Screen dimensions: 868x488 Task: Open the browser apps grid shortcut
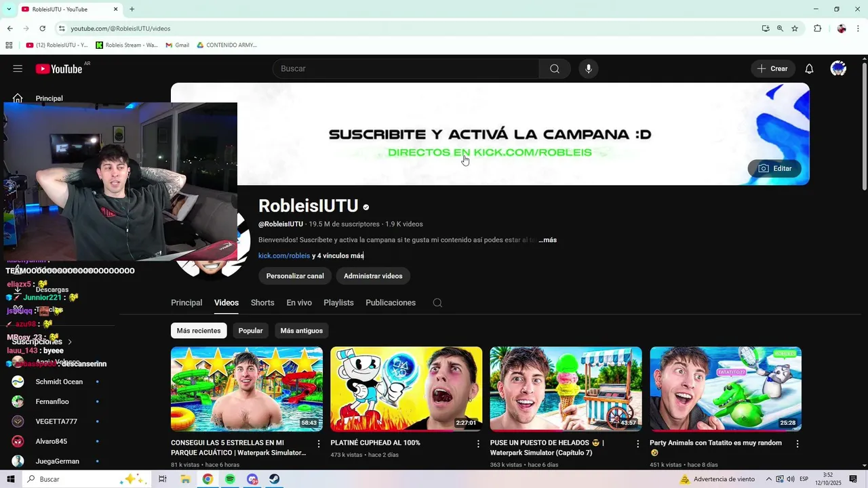9,45
